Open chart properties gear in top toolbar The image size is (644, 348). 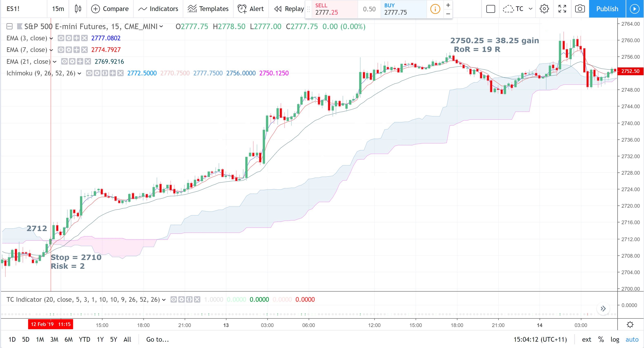544,9
